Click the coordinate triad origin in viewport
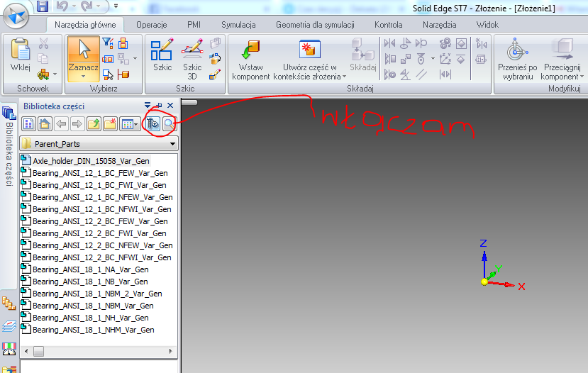Screen dimensions: 588x373 pos(484,282)
